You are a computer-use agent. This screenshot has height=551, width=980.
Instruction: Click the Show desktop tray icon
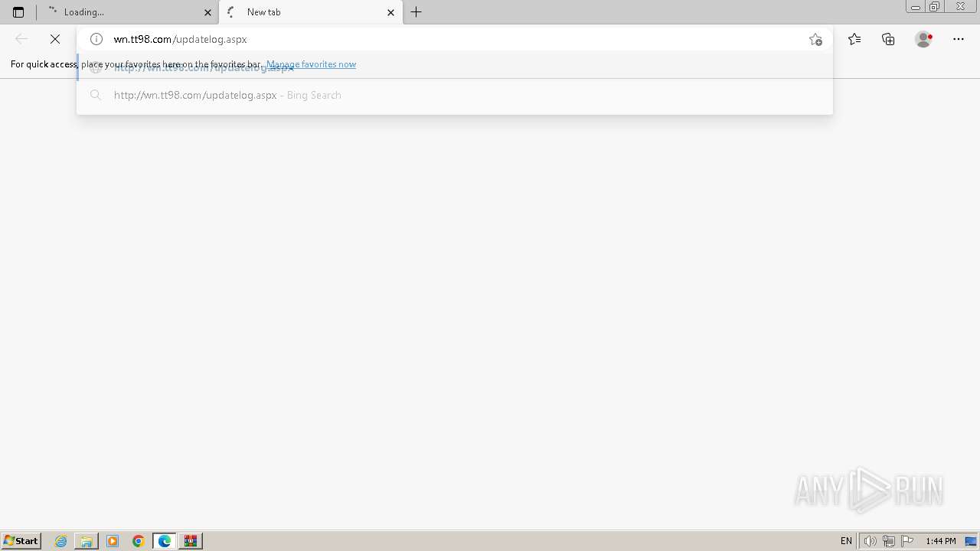[971, 541]
